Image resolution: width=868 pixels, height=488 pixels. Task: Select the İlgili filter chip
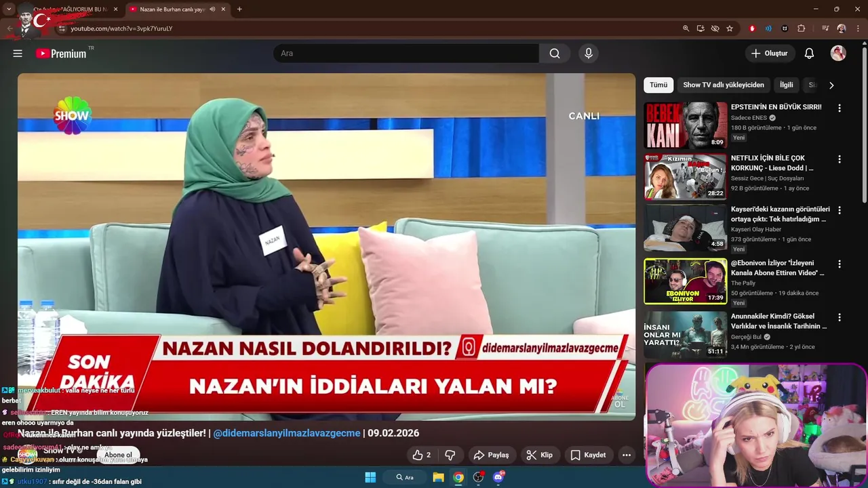[x=786, y=85]
